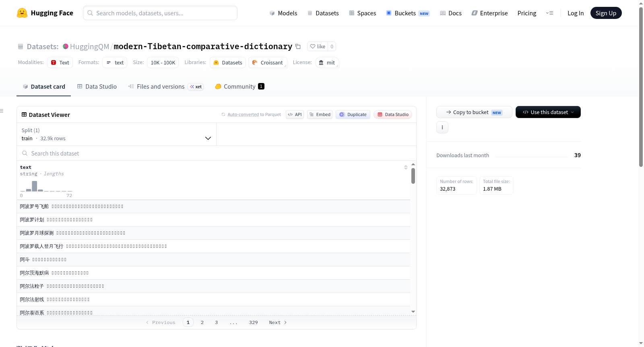
Task: Jump to page 329
Action: (x=254, y=322)
